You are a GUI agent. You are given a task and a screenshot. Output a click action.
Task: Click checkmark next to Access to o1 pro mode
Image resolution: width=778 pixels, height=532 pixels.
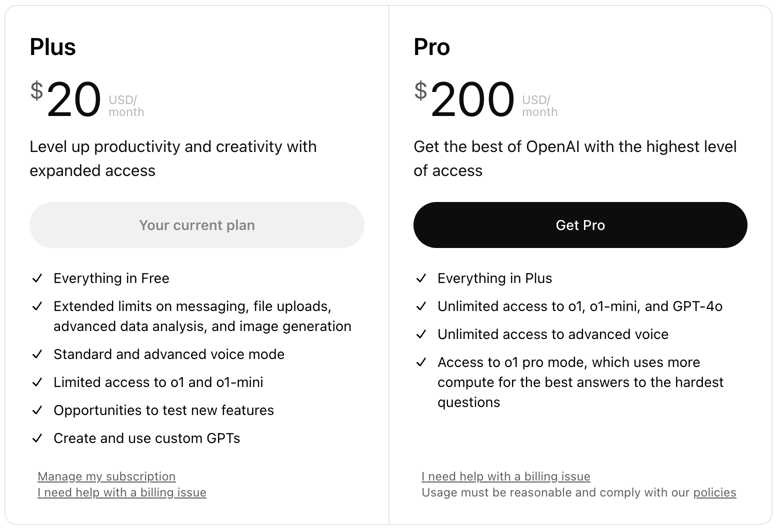click(421, 362)
